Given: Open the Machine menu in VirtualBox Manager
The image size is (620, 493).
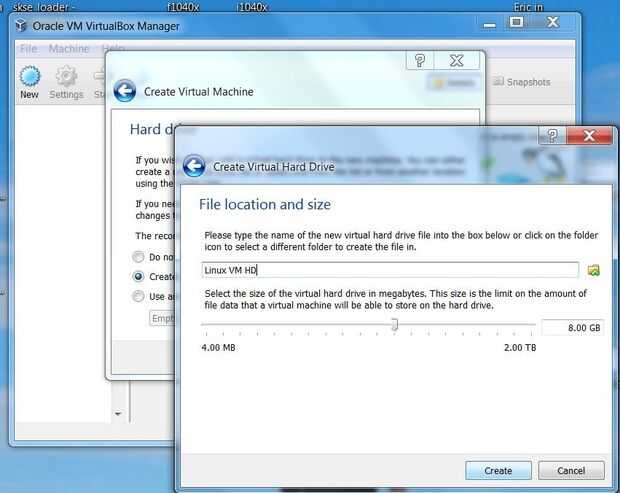Looking at the screenshot, I should coord(69,49).
